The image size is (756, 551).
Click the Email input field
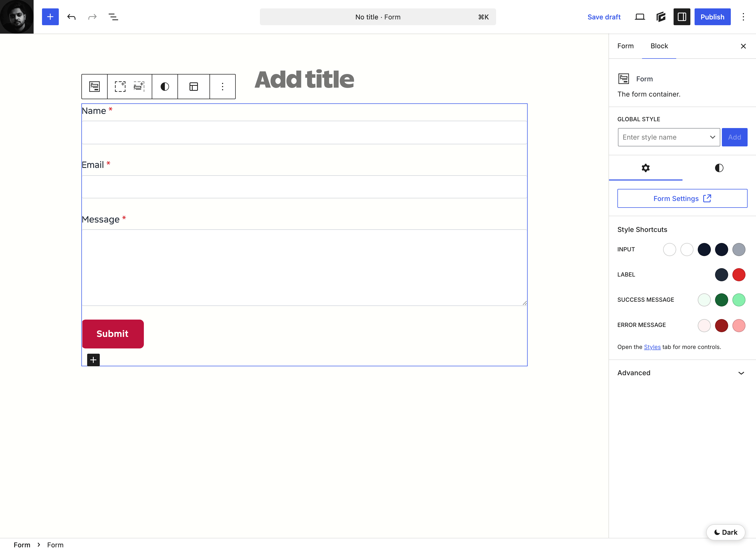tap(304, 187)
